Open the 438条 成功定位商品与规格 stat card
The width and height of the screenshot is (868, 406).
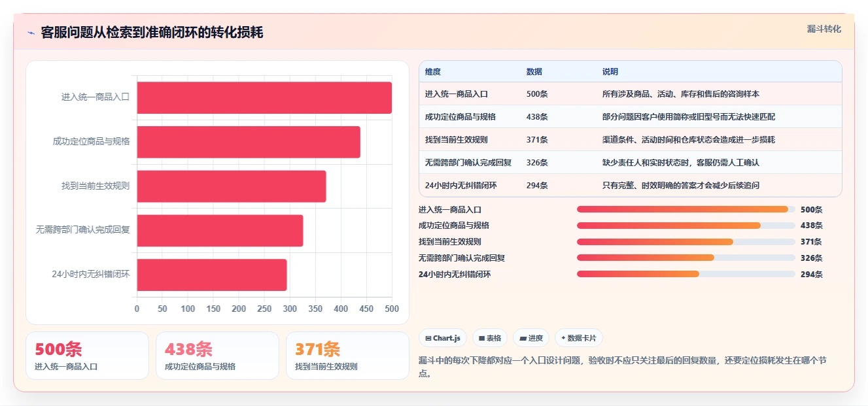click(x=217, y=356)
